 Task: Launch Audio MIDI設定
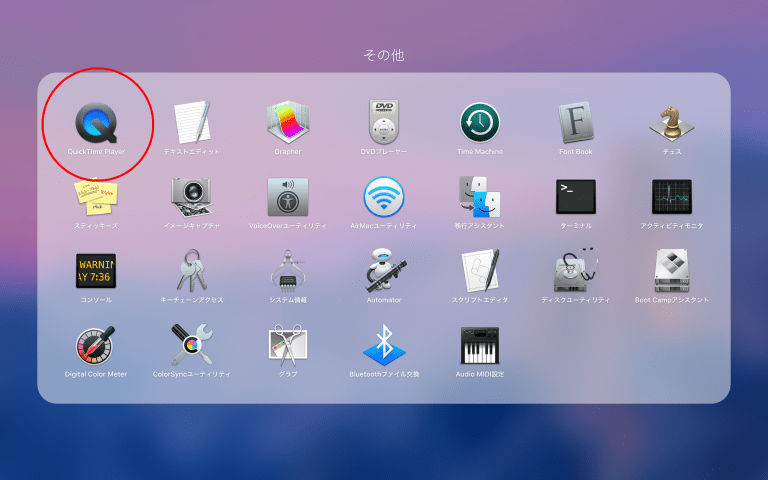click(480, 346)
